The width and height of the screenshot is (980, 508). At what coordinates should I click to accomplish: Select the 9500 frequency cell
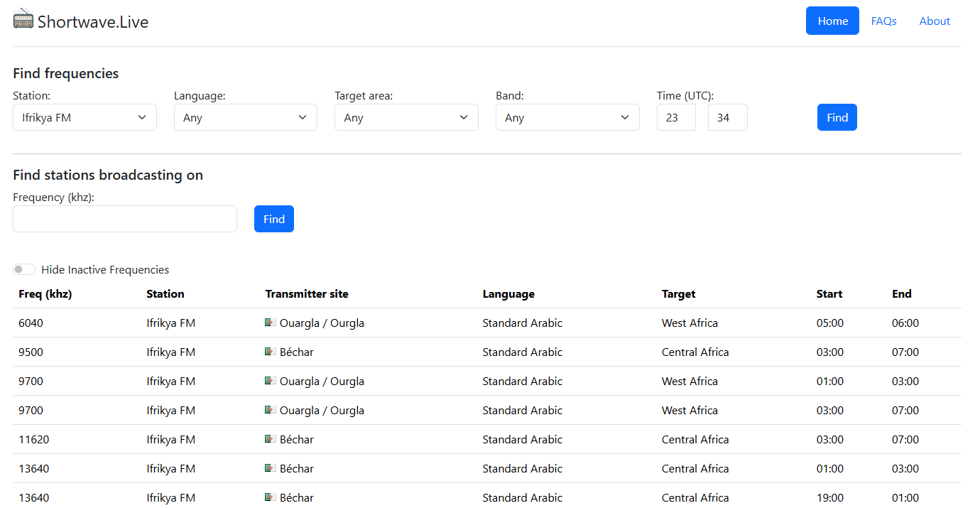click(x=31, y=352)
